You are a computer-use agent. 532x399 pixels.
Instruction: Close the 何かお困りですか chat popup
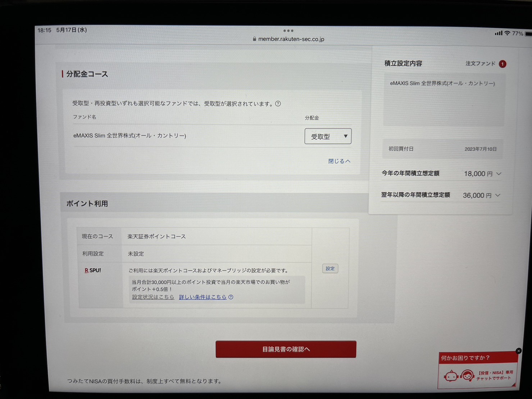[x=518, y=351]
